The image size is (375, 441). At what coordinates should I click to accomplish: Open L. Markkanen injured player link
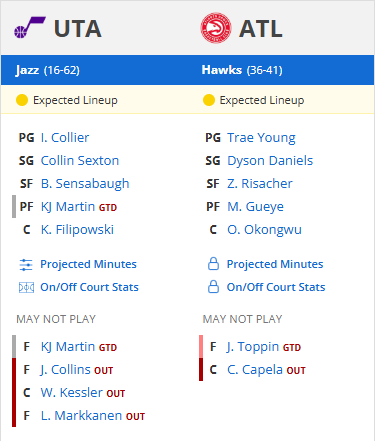click(81, 416)
